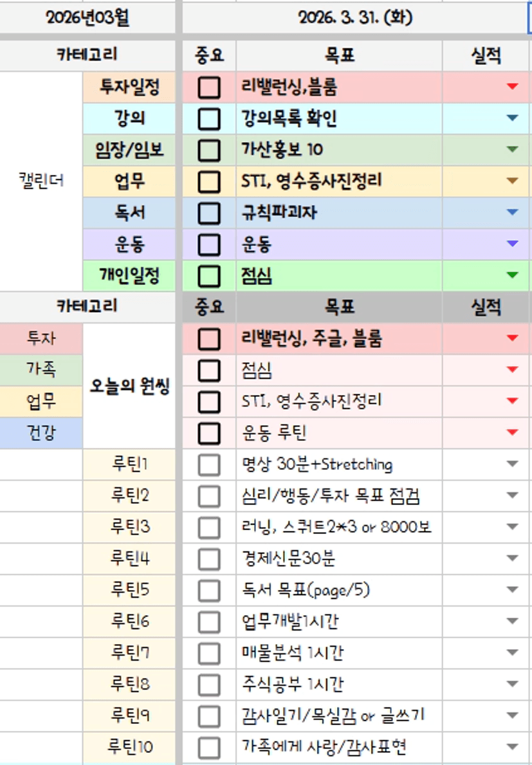The image size is (532, 765).
Task: Select the 운동 루틴 goal cell
Action: click(340, 433)
